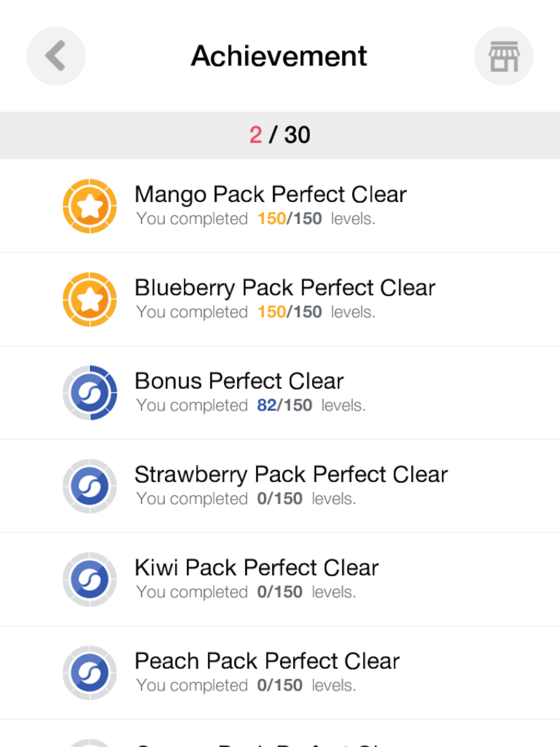Click the Bonus Perfect Clear progress ring
Image resolution: width=560 pixels, height=747 pixels.
point(90,393)
